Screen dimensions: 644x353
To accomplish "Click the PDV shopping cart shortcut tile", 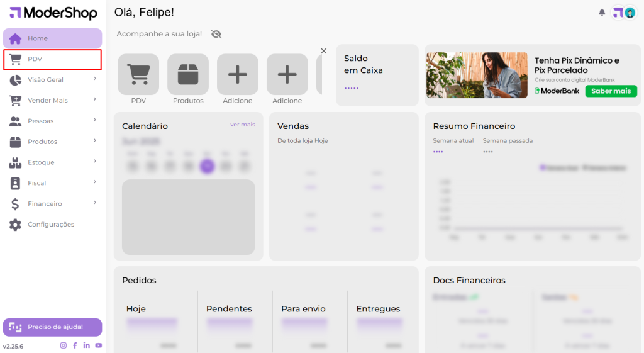I will 138,74.
